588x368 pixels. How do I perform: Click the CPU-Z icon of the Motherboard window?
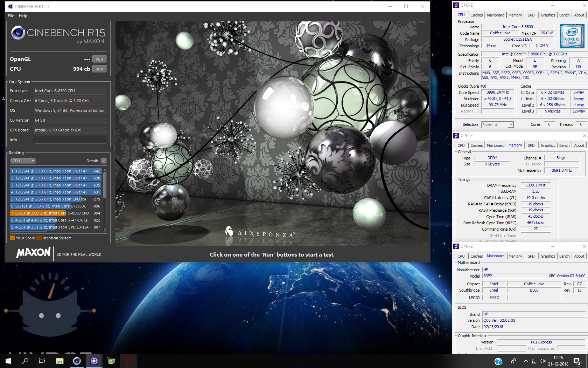click(x=456, y=246)
